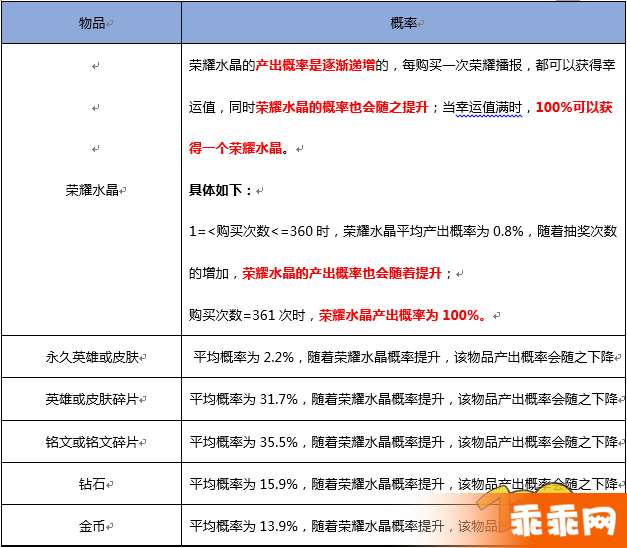Click the 英雄或皮肤碎片 item cell
Screen dimensions: 627x548
point(92,399)
